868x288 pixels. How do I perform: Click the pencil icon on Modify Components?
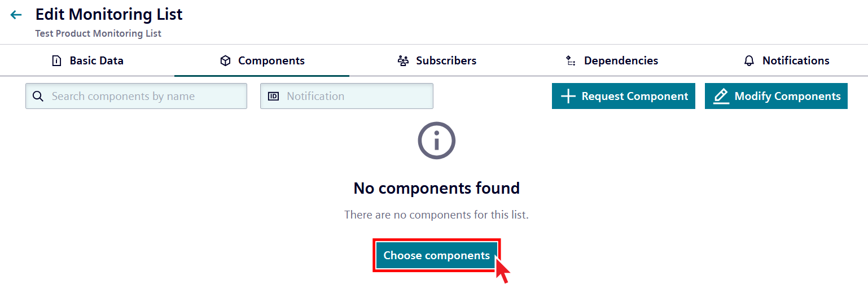coord(721,97)
